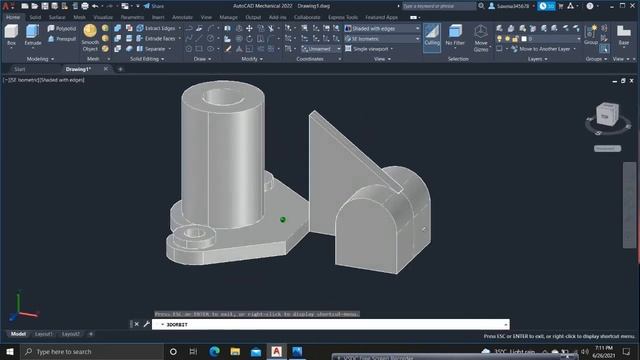640x360 pixels.
Task: Close the Drawing1 file tab
Action: click(106, 69)
